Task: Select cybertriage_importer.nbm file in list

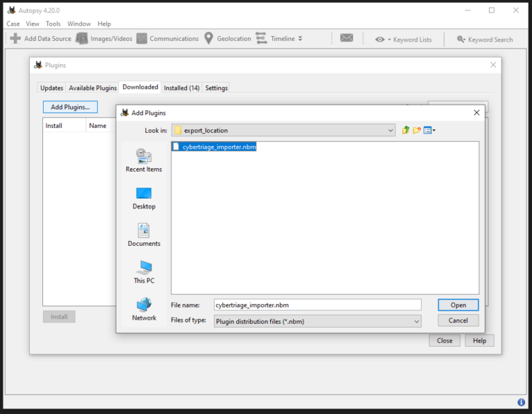Action: (219, 147)
